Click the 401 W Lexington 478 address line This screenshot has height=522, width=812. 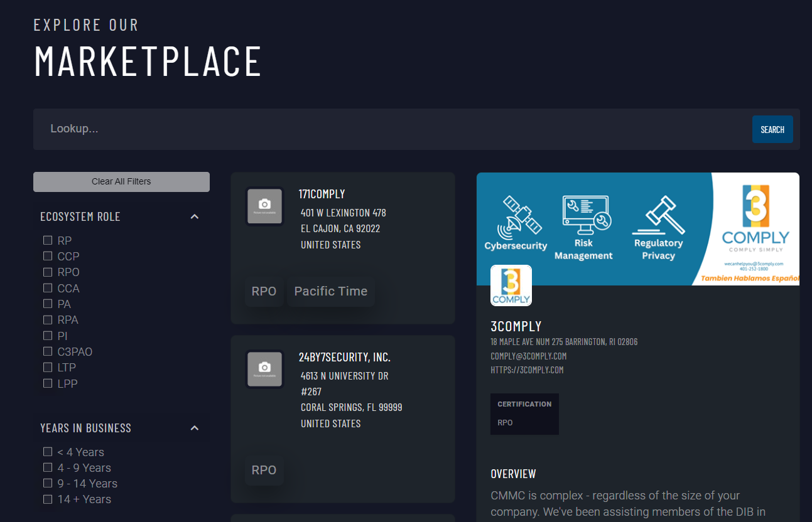[x=344, y=213]
